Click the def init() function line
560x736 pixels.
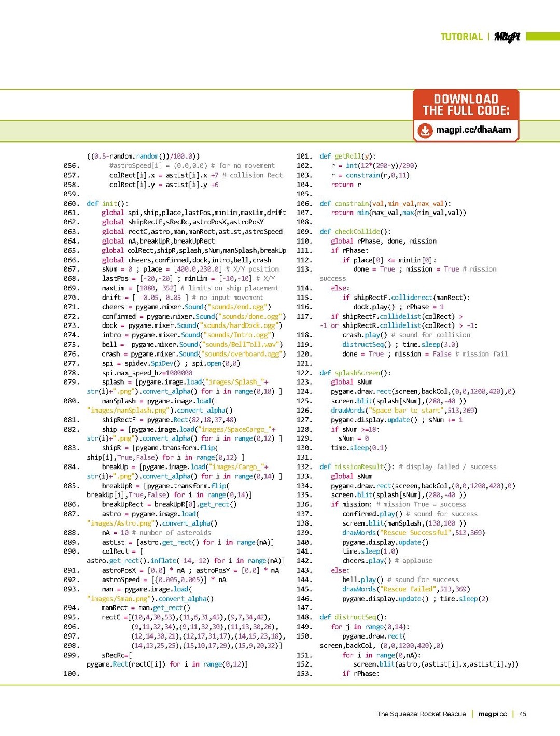coord(107,204)
